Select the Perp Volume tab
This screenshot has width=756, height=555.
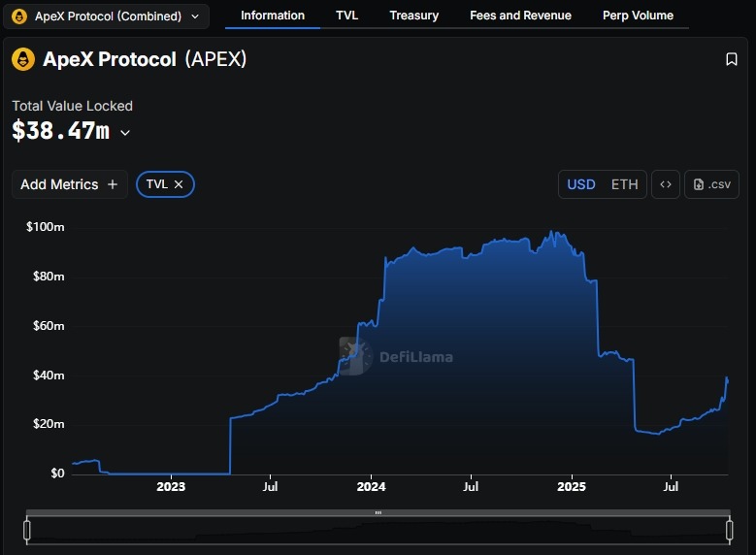click(x=638, y=16)
